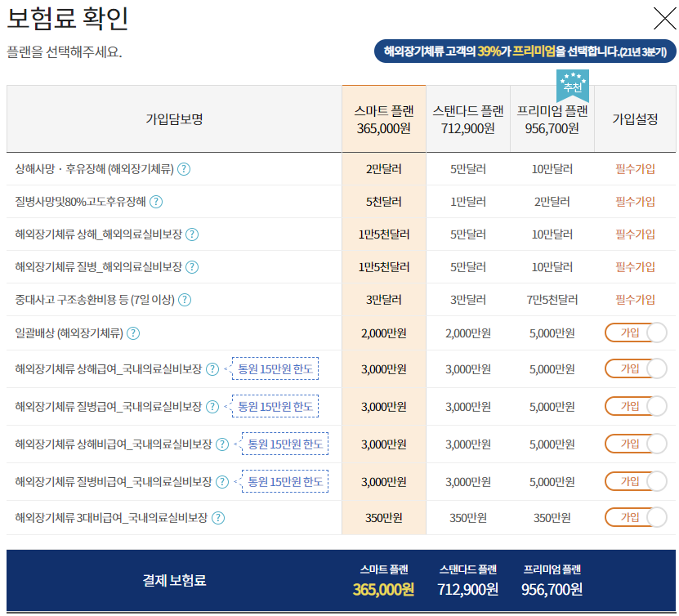Open help icon beside 일괄배상 (해외장기체류)

tap(133, 333)
